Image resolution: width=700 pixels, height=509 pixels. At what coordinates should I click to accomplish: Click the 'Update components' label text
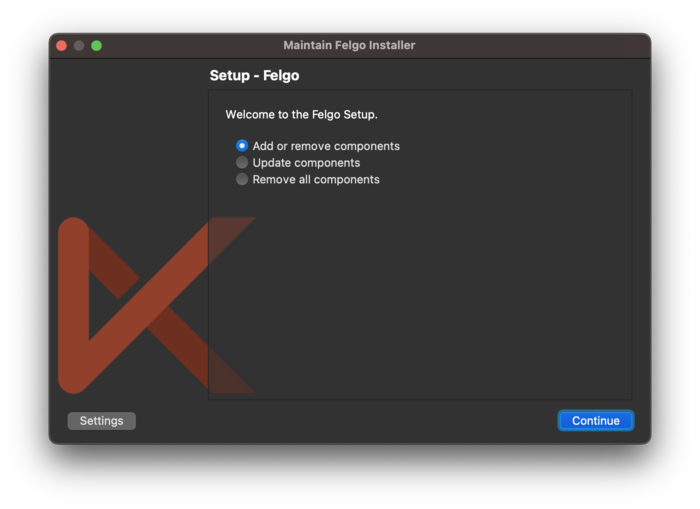click(x=306, y=163)
